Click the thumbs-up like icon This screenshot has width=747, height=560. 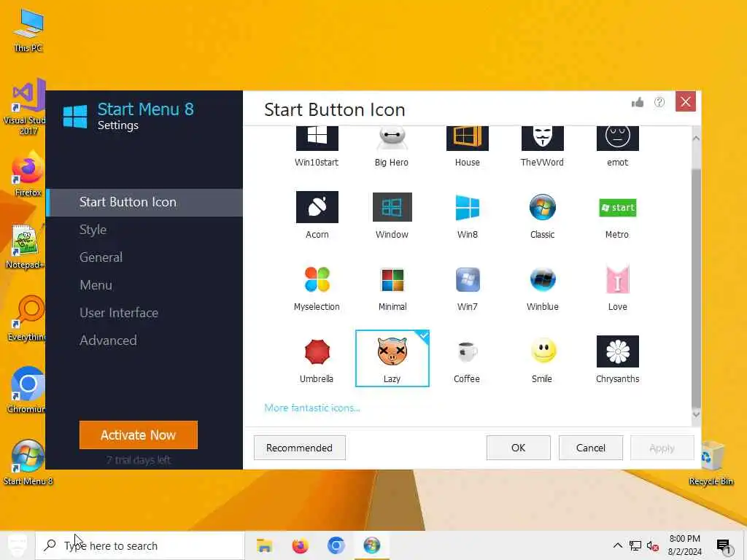pos(638,102)
